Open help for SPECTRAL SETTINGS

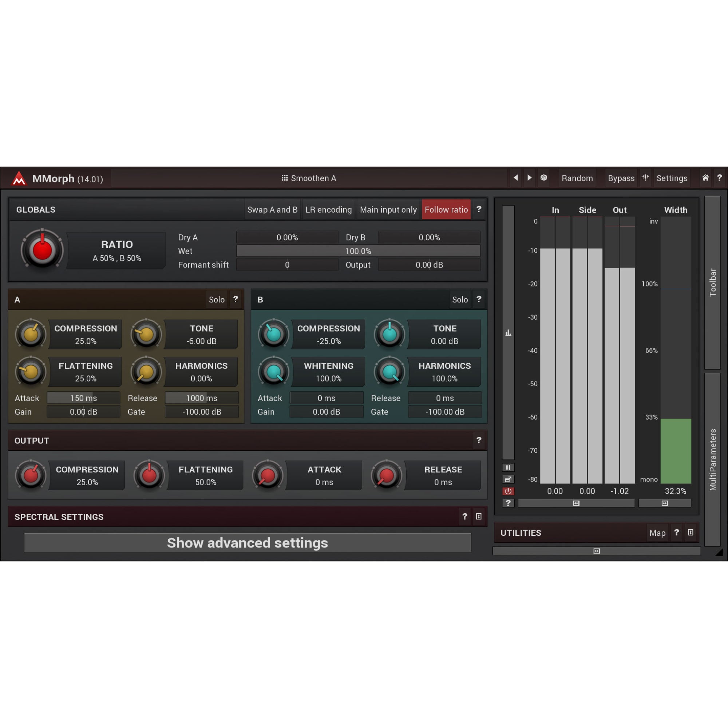tap(464, 517)
